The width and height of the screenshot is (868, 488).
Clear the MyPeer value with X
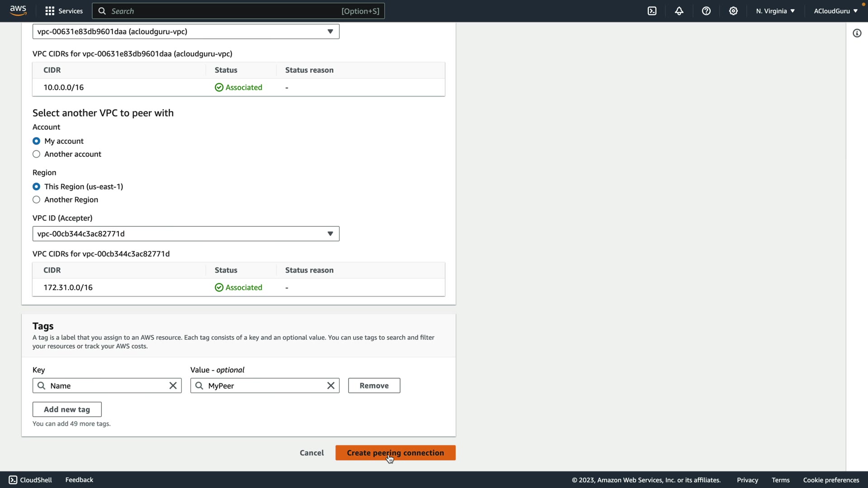(330, 385)
